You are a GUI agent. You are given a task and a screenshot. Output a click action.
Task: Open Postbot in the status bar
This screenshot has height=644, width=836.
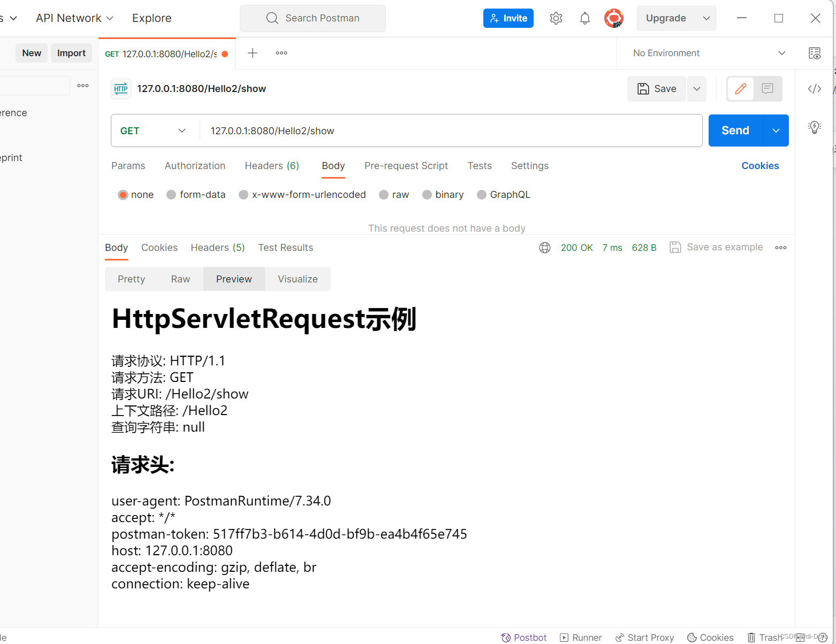tap(523, 638)
